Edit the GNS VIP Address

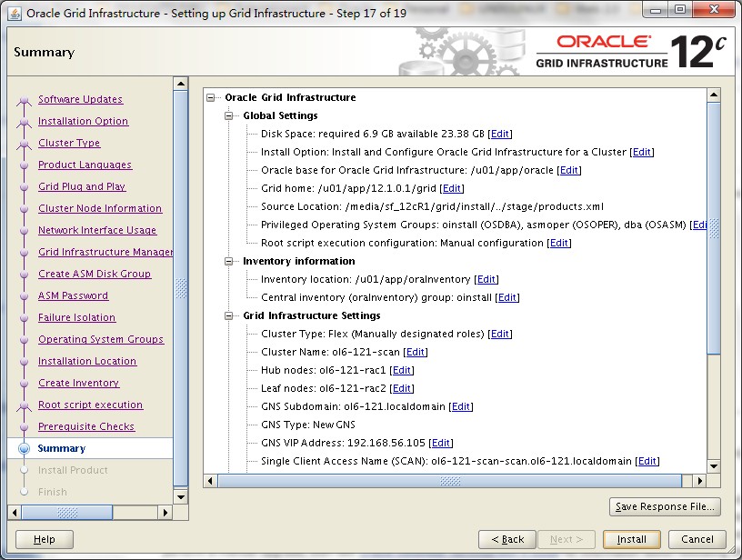point(440,443)
